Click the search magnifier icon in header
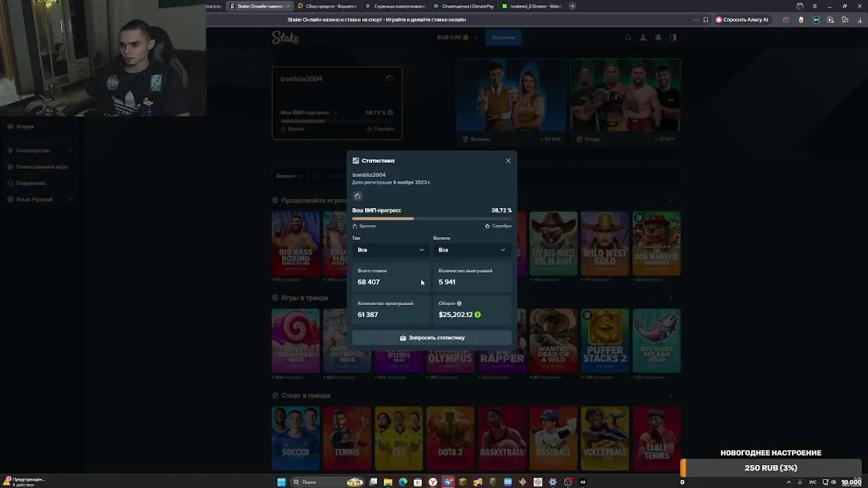 click(x=628, y=38)
